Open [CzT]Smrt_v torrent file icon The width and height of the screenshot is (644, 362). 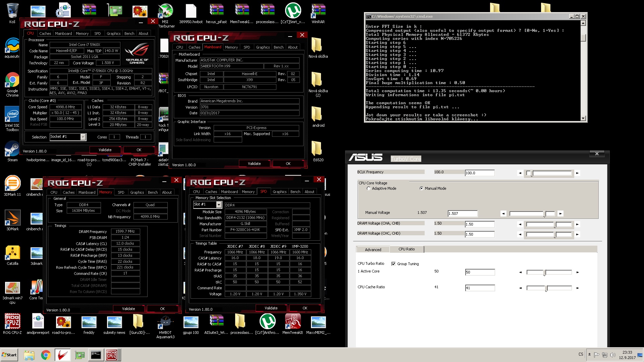tap(293, 13)
